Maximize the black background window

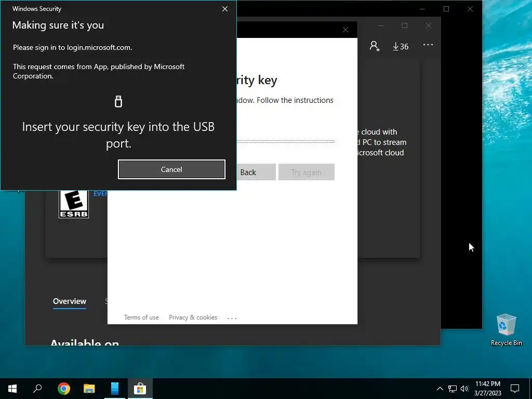(446, 9)
